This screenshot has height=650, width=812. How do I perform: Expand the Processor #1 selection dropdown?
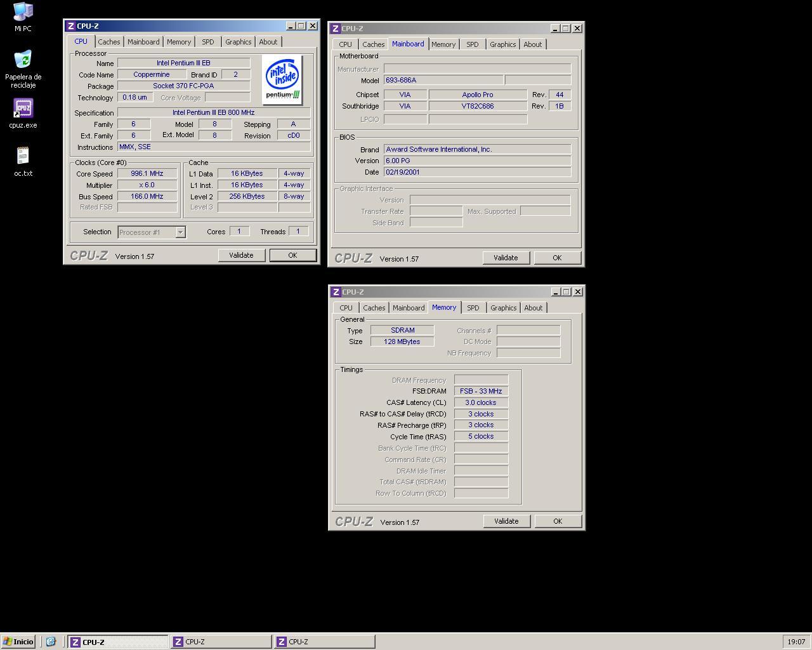(x=180, y=232)
